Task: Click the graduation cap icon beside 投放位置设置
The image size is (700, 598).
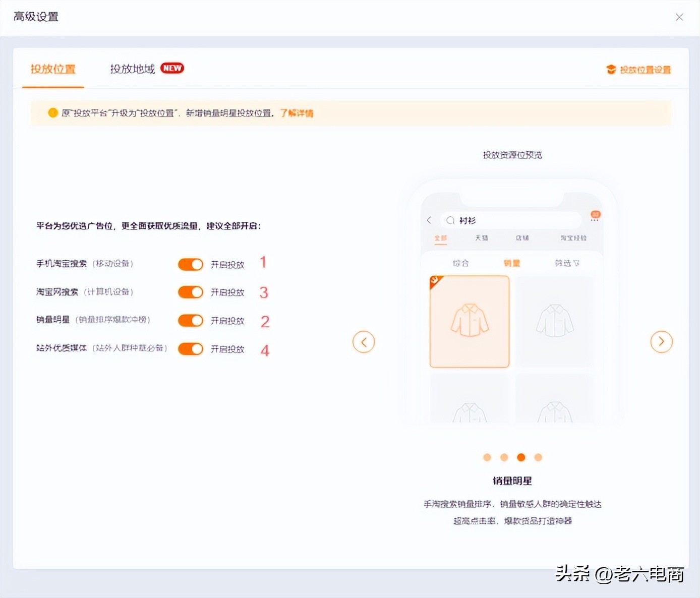Action: pyautogui.click(x=611, y=70)
